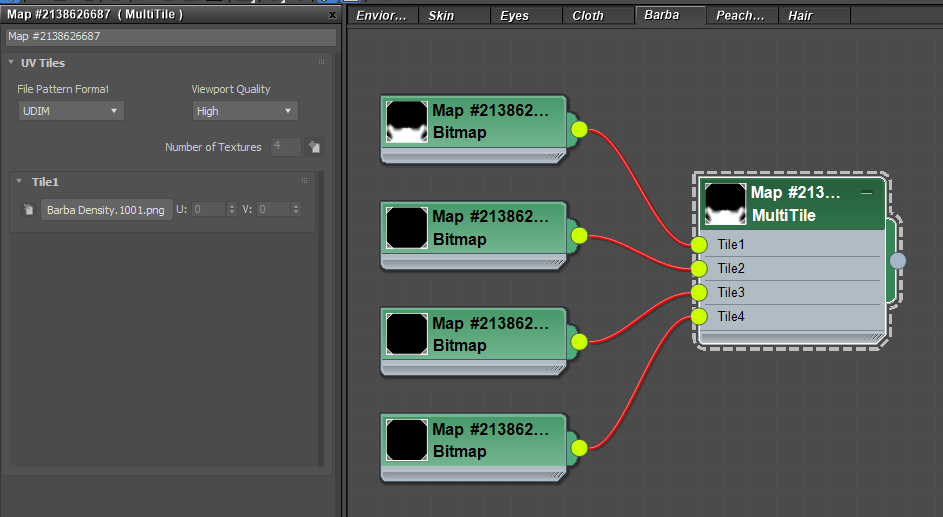Click the first Bitmap node's output socket
943x517 pixels.
pos(579,129)
